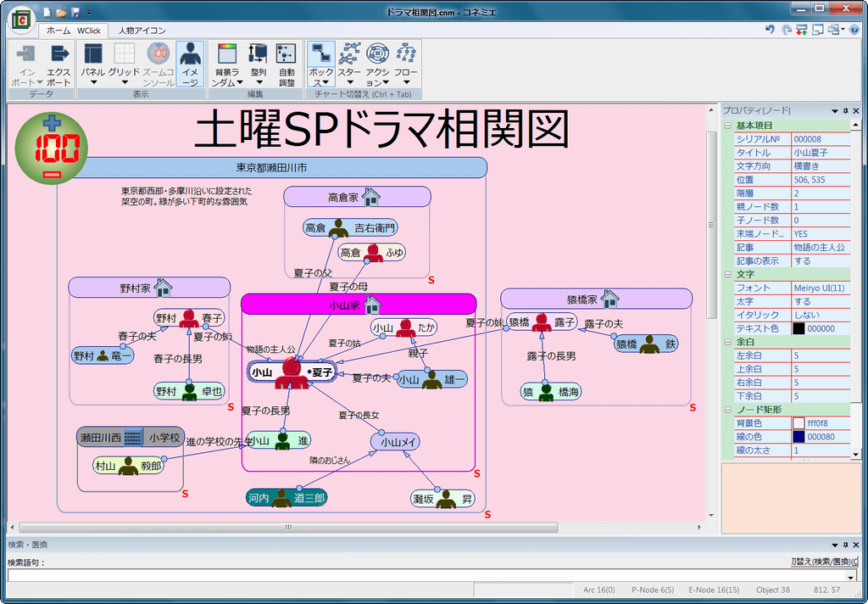Toggle the イメージ (Image) display button
Image resolution: width=868 pixels, height=604 pixels.
coord(190,63)
